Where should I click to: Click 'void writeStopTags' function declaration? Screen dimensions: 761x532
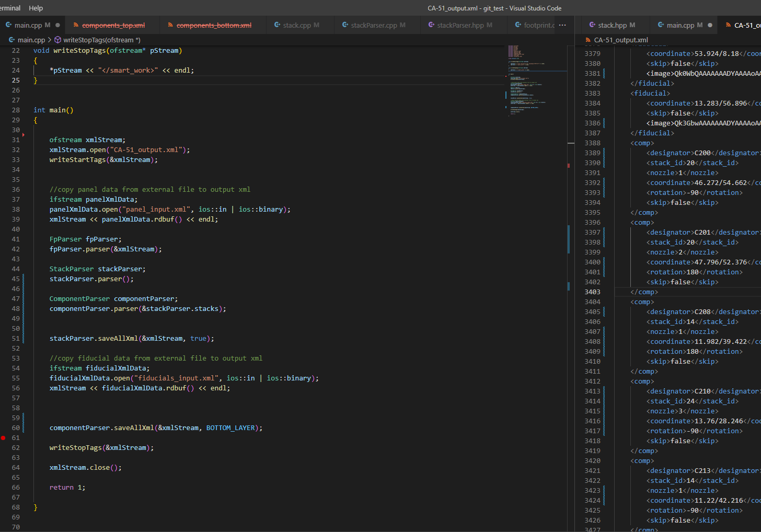[x=108, y=50]
